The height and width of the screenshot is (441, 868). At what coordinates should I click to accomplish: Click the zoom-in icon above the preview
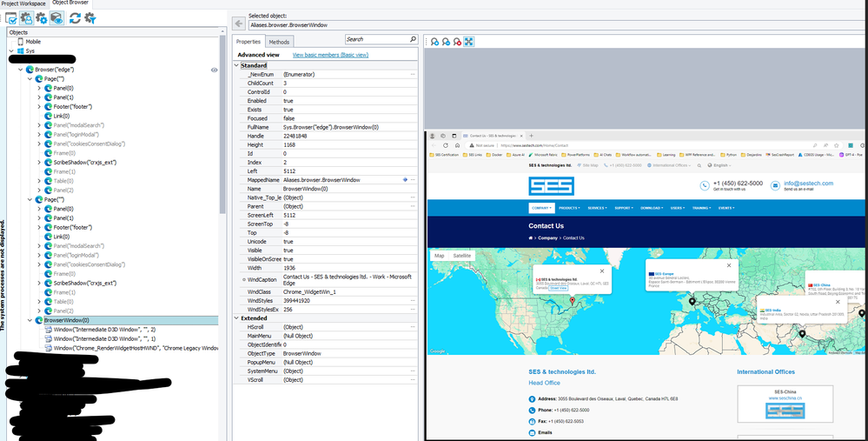[x=434, y=41]
